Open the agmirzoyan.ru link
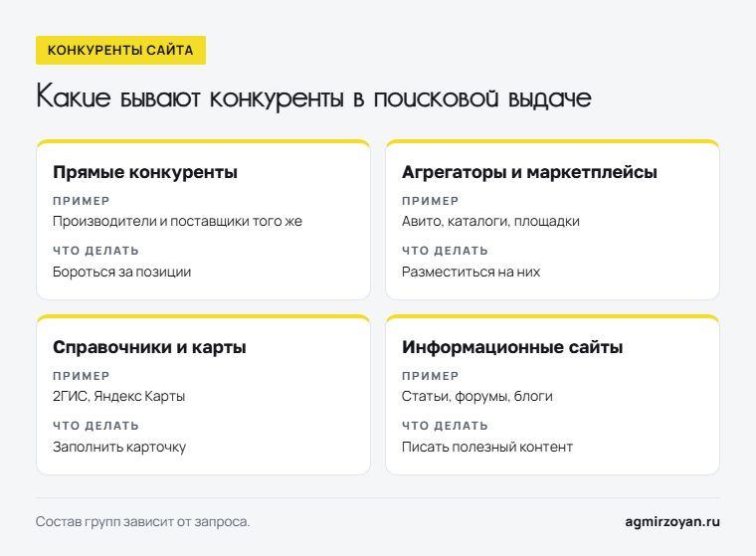The height and width of the screenshot is (556, 756). tap(672, 522)
